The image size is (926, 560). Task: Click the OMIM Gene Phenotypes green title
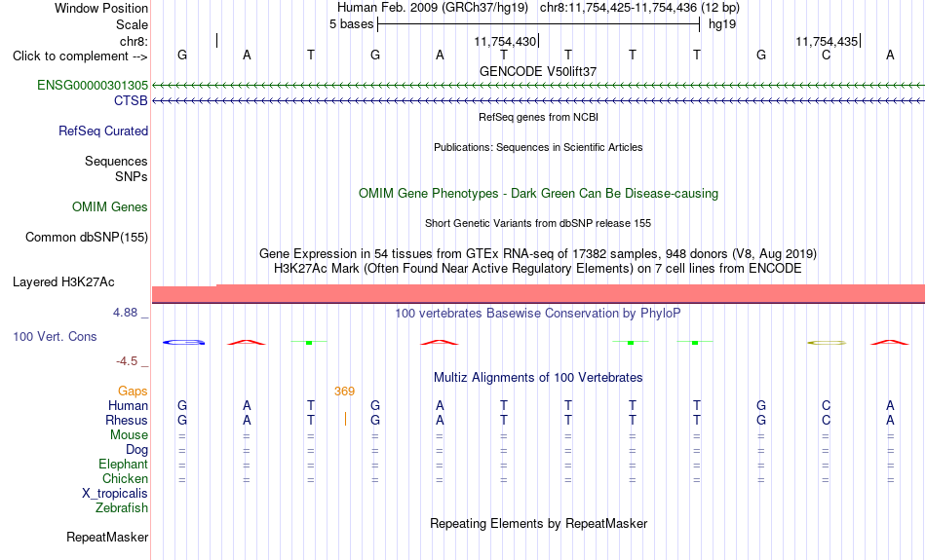[539, 194]
